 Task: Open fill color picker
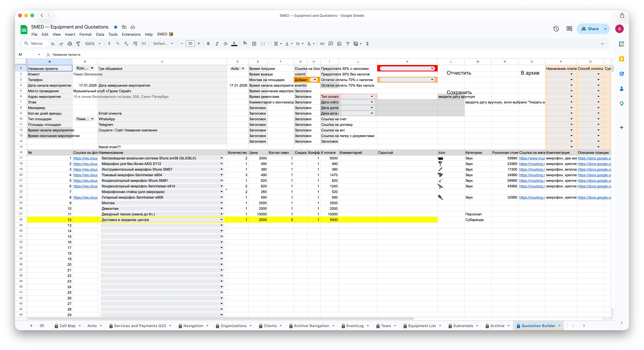245,44
